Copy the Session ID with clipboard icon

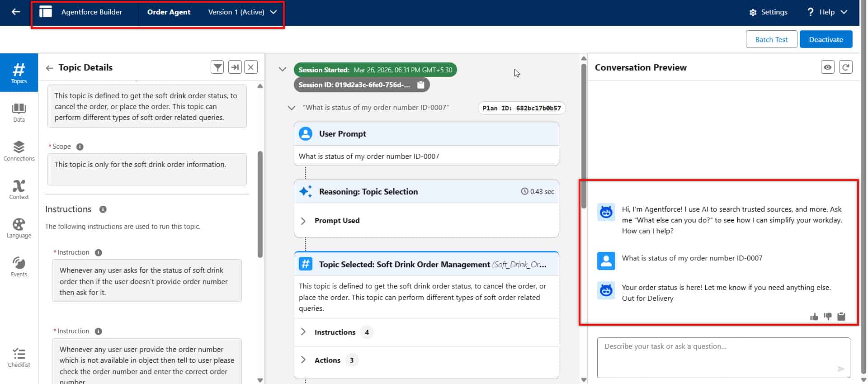coord(421,85)
